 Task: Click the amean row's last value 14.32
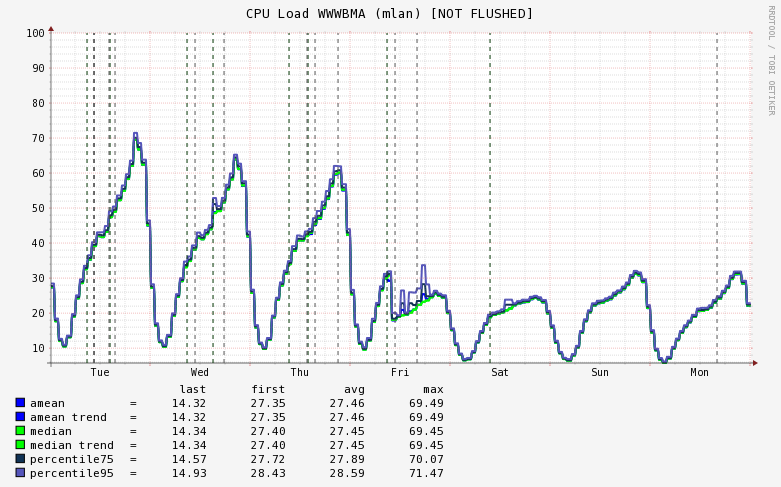click(189, 403)
